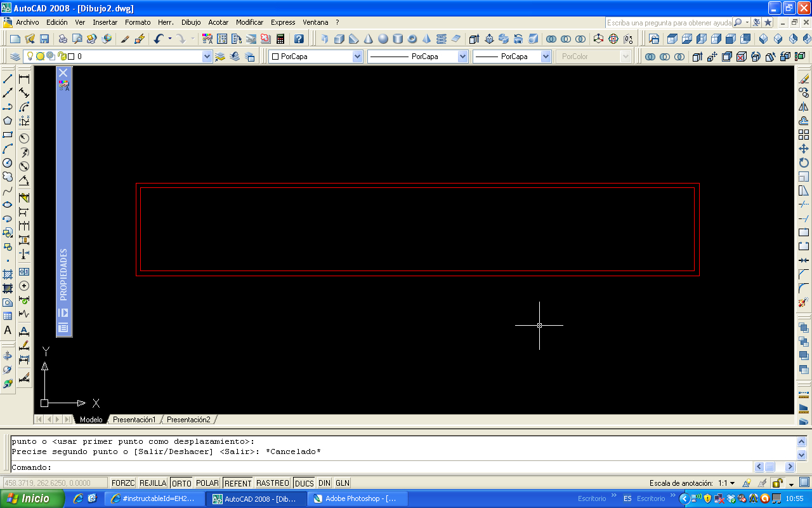This screenshot has width=812, height=508.
Task: Select the Radius dimension tool
Action: tap(24, 138)
